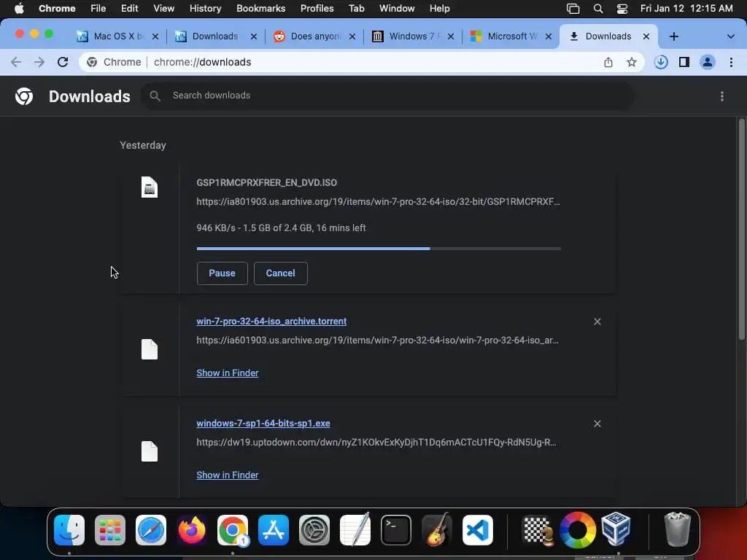Open the Help menu
Screen dimensions: 747x560
pos(439,8)
